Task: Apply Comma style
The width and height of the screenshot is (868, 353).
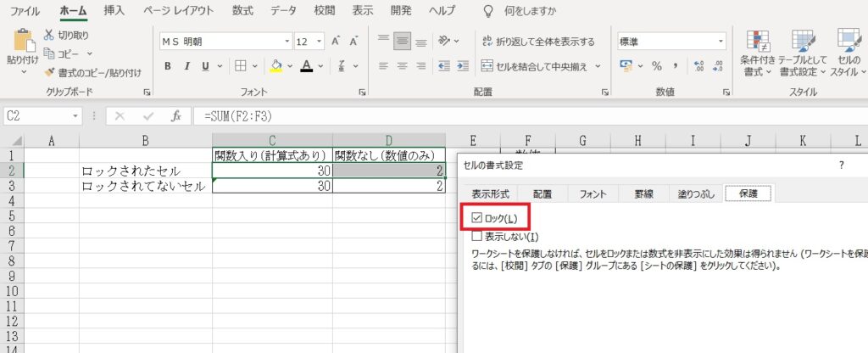Action: tap(676, 66)
